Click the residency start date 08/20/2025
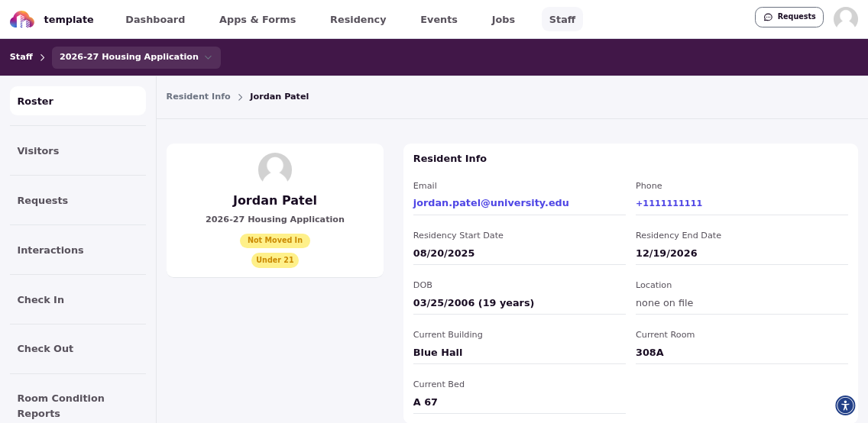 click(x=444, y=253)
